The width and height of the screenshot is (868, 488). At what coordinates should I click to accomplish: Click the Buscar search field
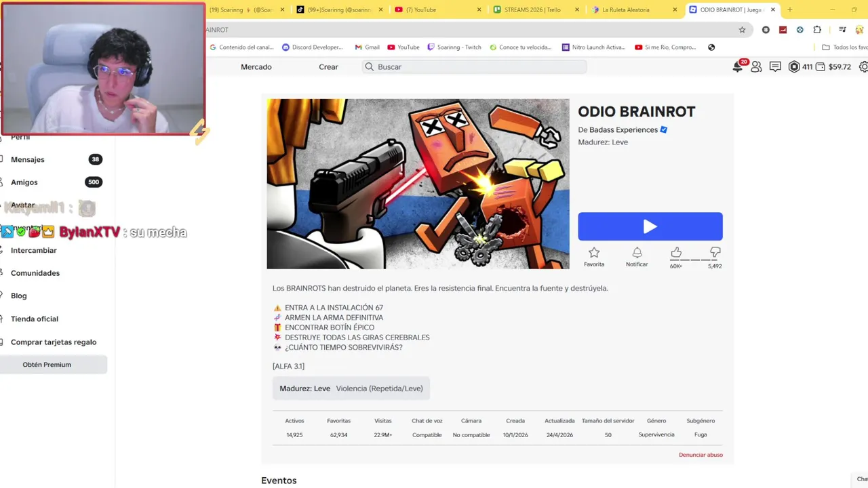click(474, 66)
